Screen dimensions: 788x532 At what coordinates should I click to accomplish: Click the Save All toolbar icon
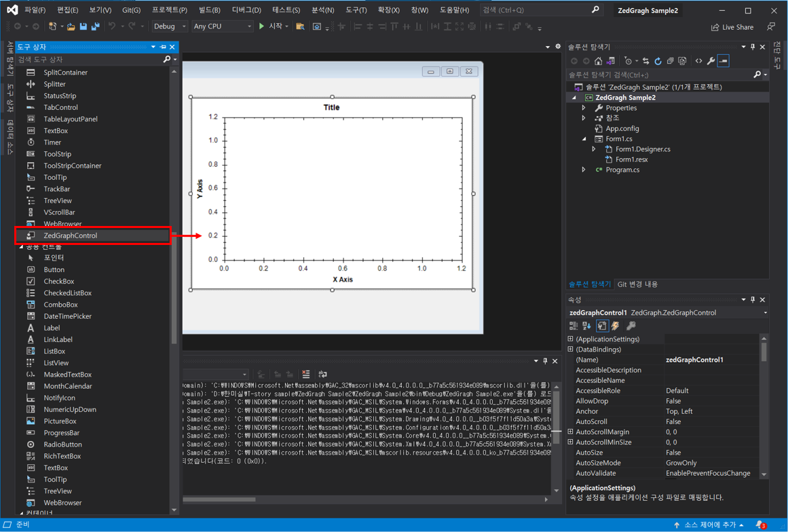(x=95, y=26)
